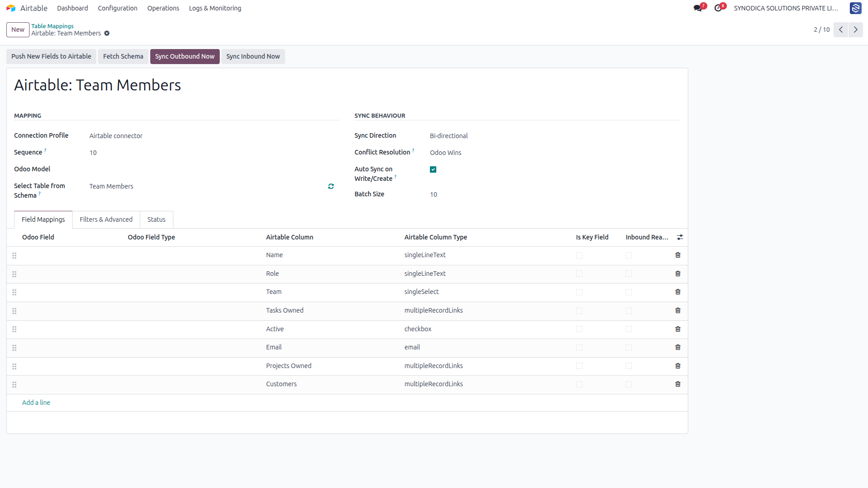Open Logs & Monitoring menu

pyautogui.click(x=215, y=8)
